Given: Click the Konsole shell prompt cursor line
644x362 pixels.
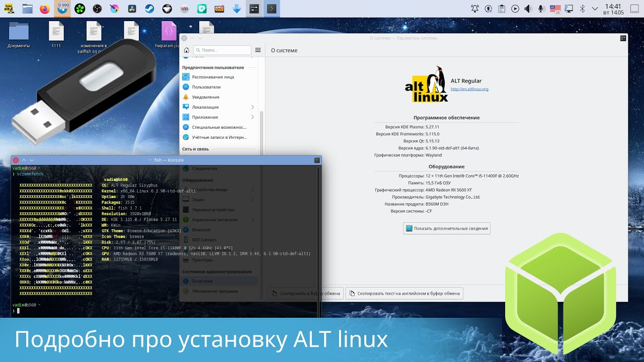Looking at the screenshot, I should [x=18, y=311].
